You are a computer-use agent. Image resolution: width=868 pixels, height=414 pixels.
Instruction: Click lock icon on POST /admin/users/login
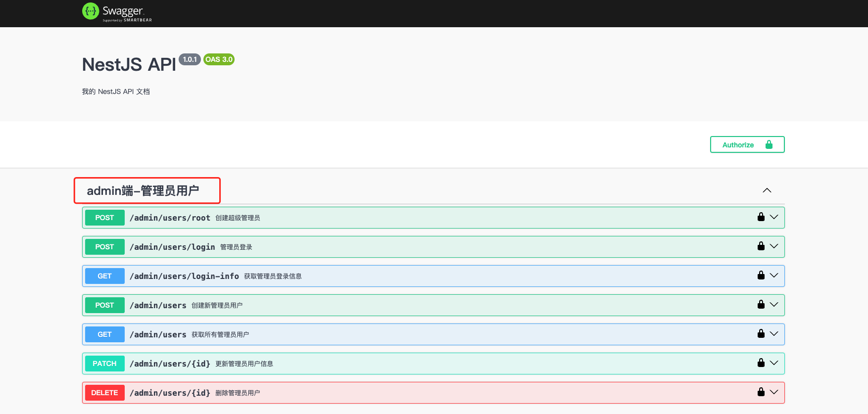point(761,246)
